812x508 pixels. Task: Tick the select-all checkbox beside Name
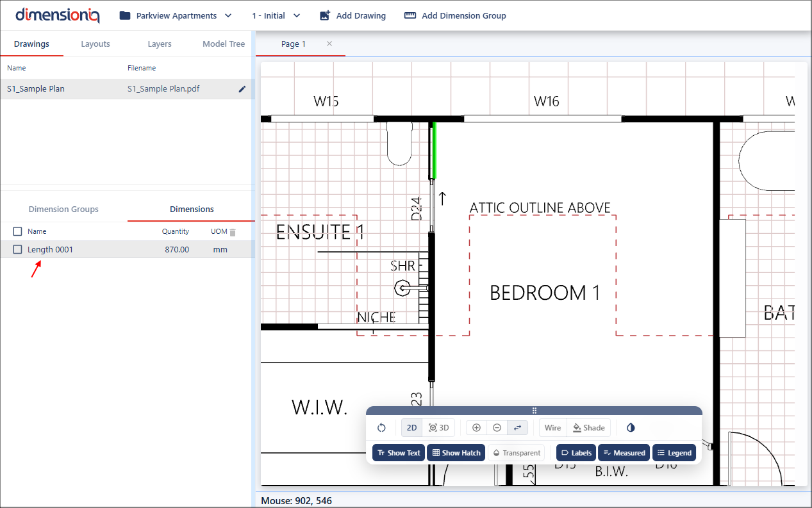click(18, 231)
